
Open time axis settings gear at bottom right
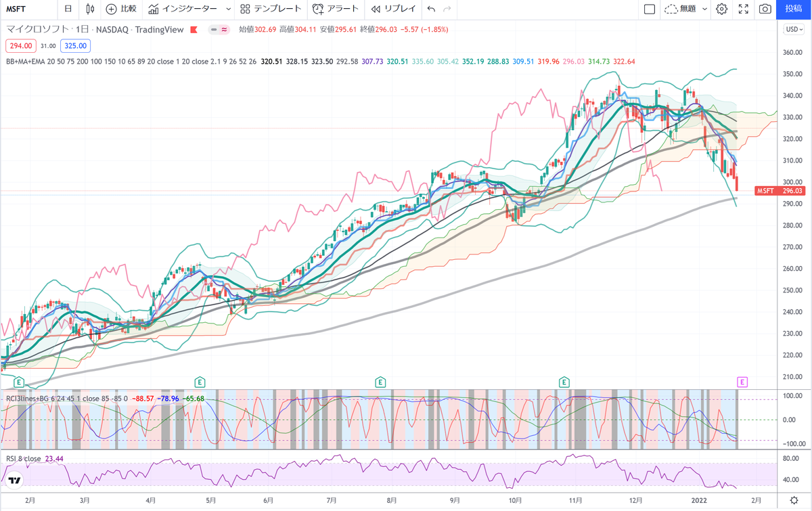click(793, 499)
